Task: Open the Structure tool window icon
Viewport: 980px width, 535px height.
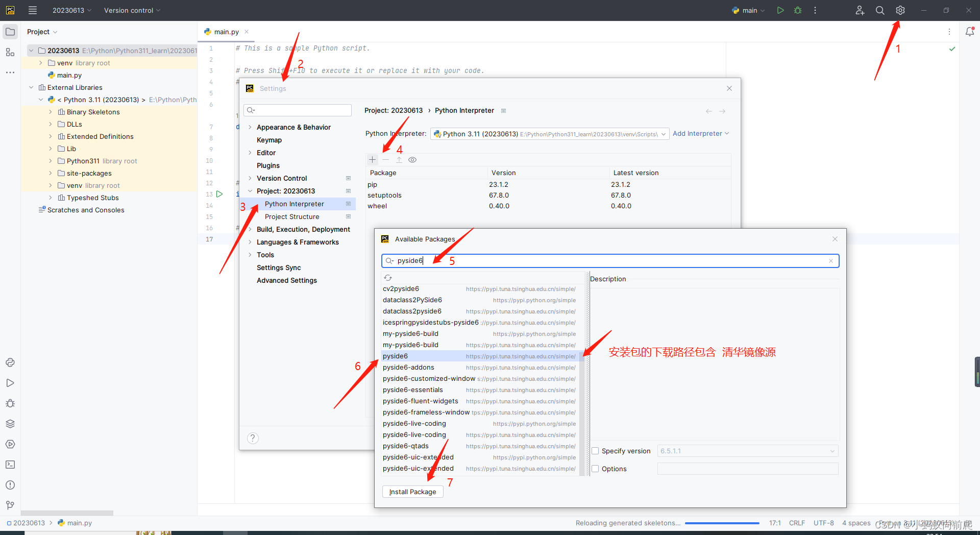Action: pyautogui.click(x=10, y=52)
